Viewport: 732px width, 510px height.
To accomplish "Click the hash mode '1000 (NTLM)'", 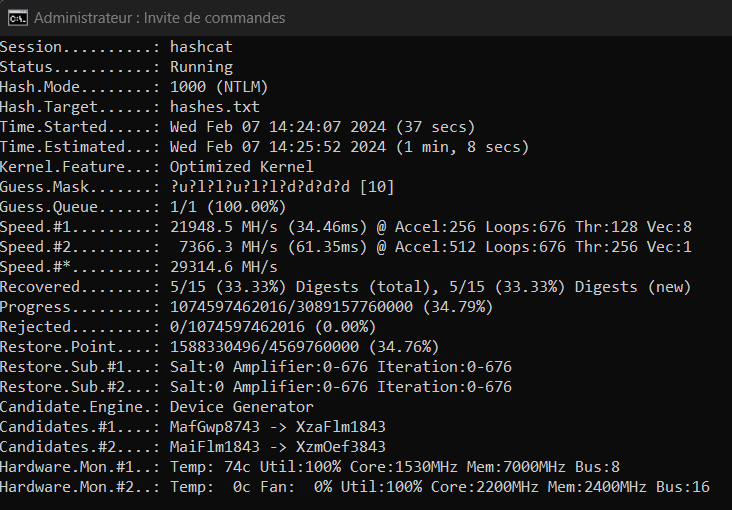I will tap(219, 87).
